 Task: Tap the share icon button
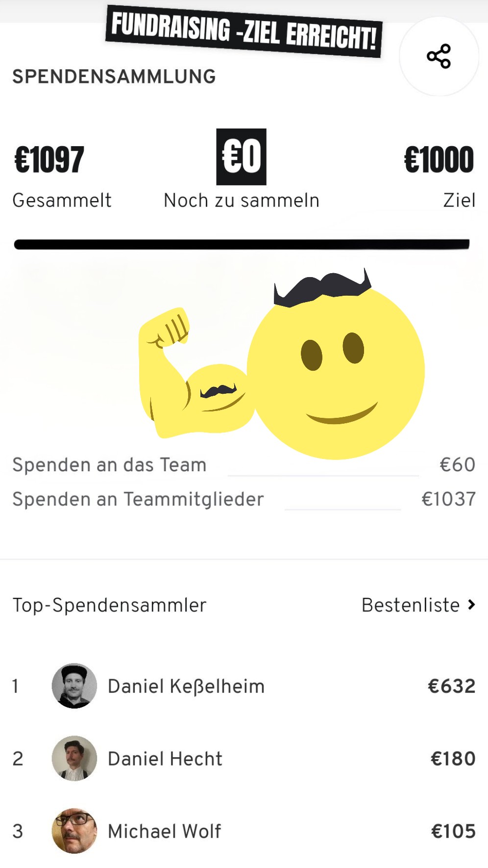tap(439, 56)
